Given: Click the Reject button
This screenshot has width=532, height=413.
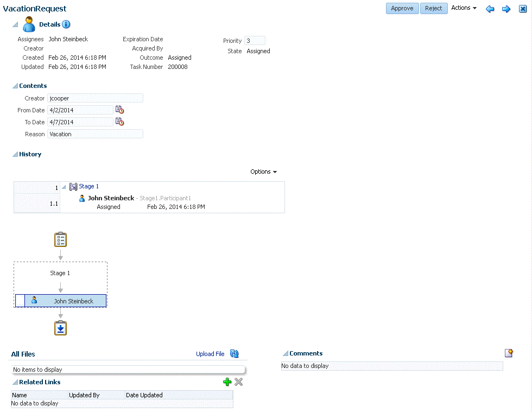Looking at the screenshot, I should coord(434,9).
